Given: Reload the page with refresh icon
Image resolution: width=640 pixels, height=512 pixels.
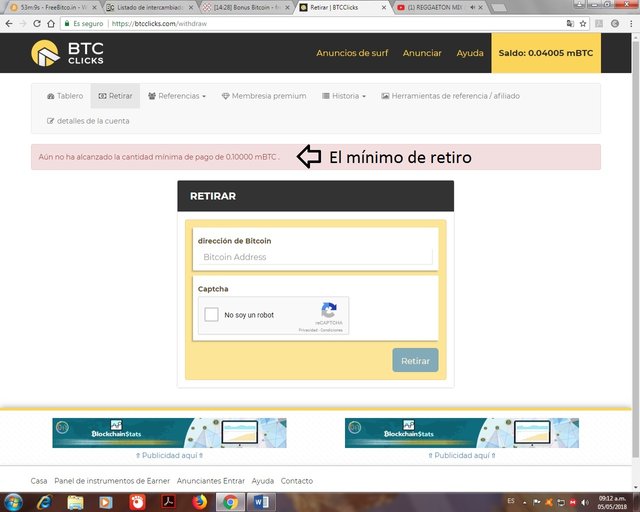Looking at the screenshot, I should [x=37, y=24].
